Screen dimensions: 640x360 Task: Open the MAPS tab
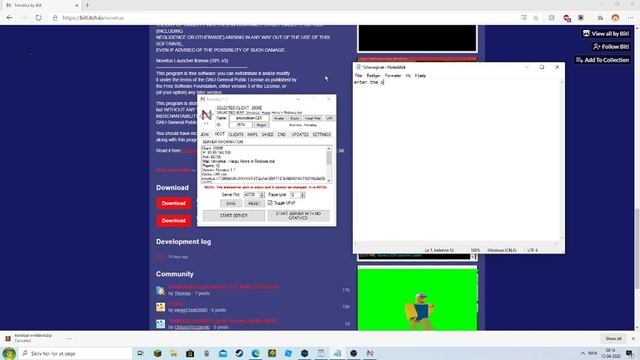tap(252, 134)
